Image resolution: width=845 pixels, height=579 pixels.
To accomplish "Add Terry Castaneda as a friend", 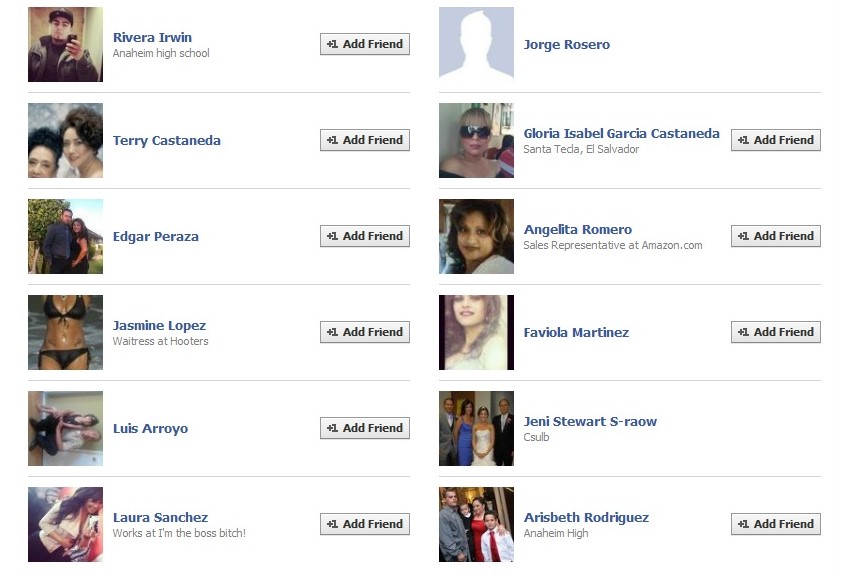I will coord(365,140).
